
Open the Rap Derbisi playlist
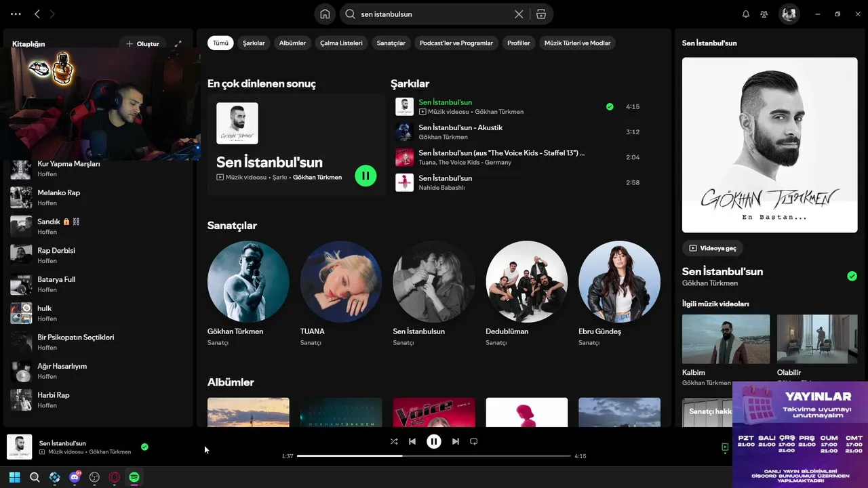[x=100, y=255]
